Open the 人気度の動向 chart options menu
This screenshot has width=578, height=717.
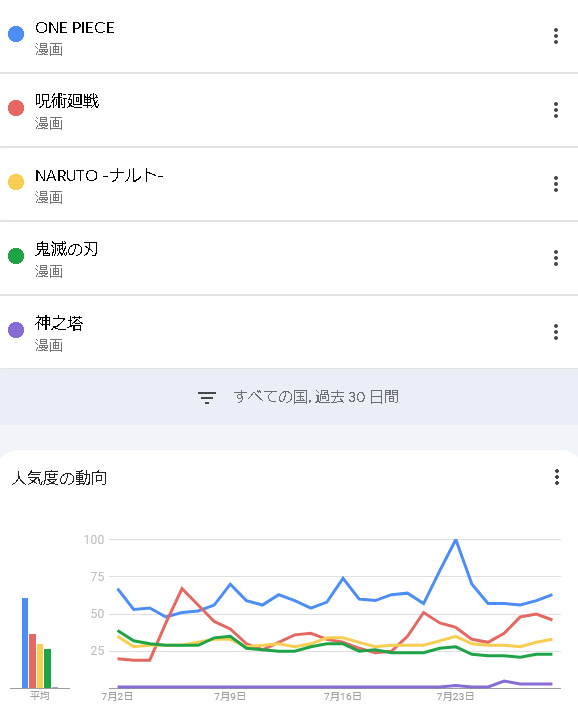557,477
